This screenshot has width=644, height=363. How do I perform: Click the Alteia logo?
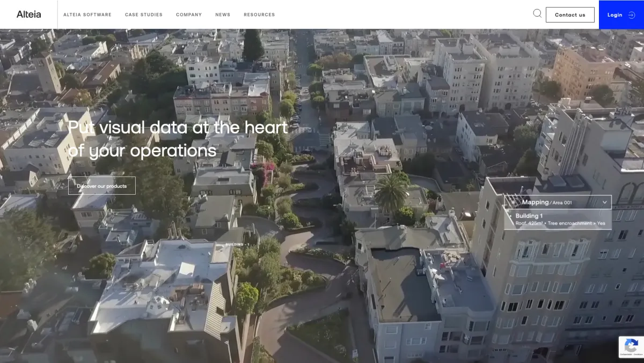[x=28, y=14]
